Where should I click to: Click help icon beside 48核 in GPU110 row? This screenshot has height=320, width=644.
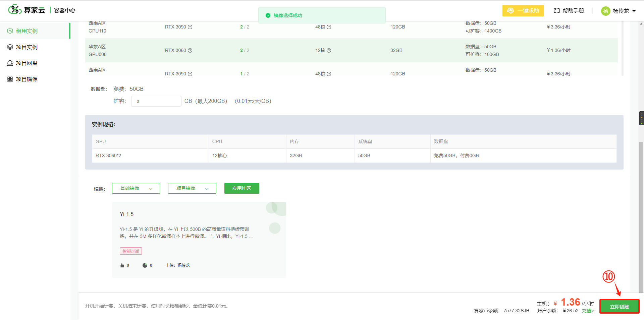click(x=329, y=27)
